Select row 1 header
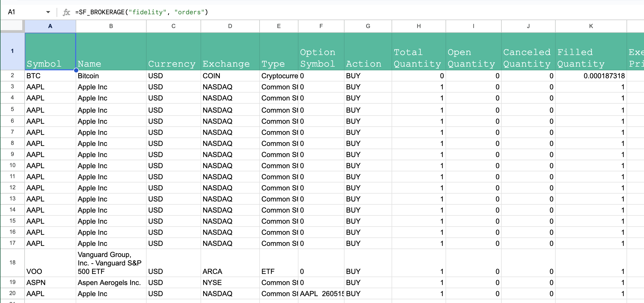 point(12,51)
